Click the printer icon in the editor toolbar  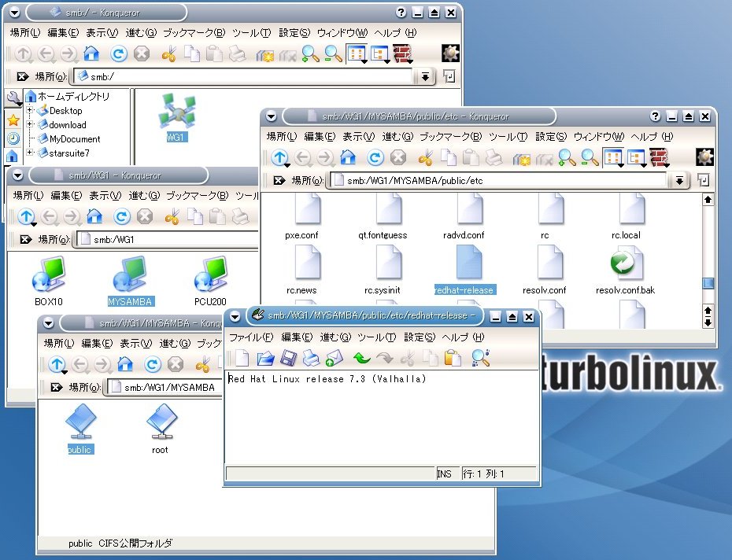coord(311,358)
